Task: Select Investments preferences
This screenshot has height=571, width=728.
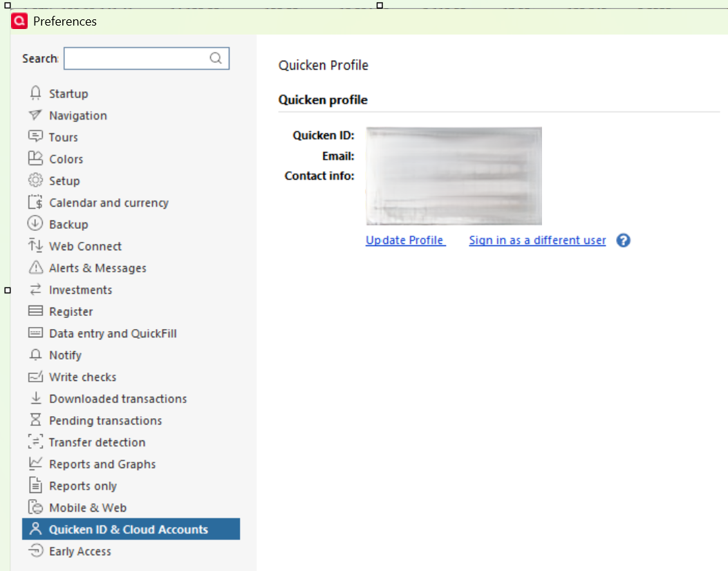Action: pos(81,290)
